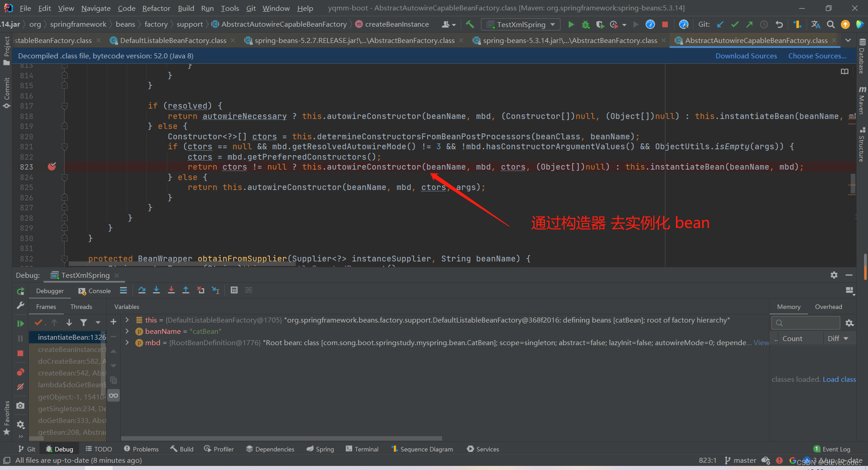The height and width of the screenshot is (470, 868).
Task: Select createBean:542 stack frame
Action: tap(68, 373)
